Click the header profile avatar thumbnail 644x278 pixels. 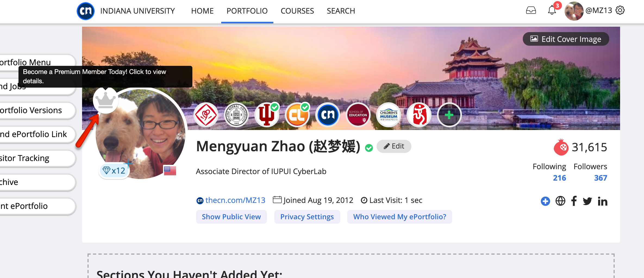click(574, 11)
